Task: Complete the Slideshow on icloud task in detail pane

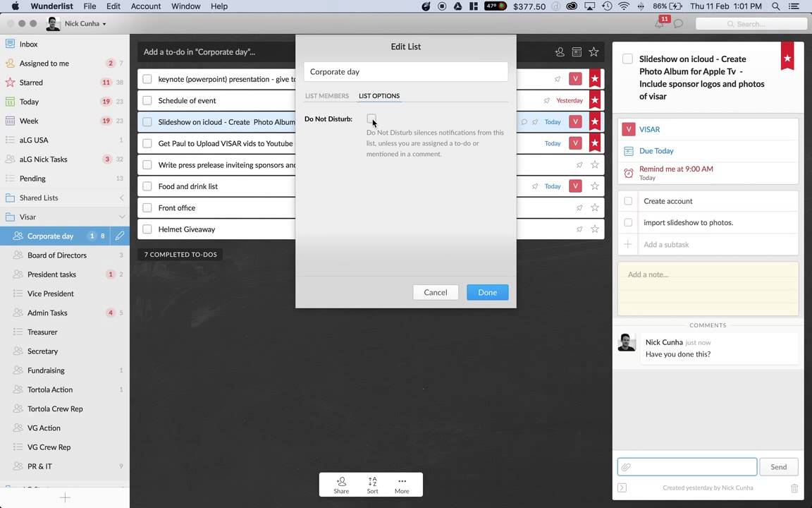Action: [x=627, y=59]
